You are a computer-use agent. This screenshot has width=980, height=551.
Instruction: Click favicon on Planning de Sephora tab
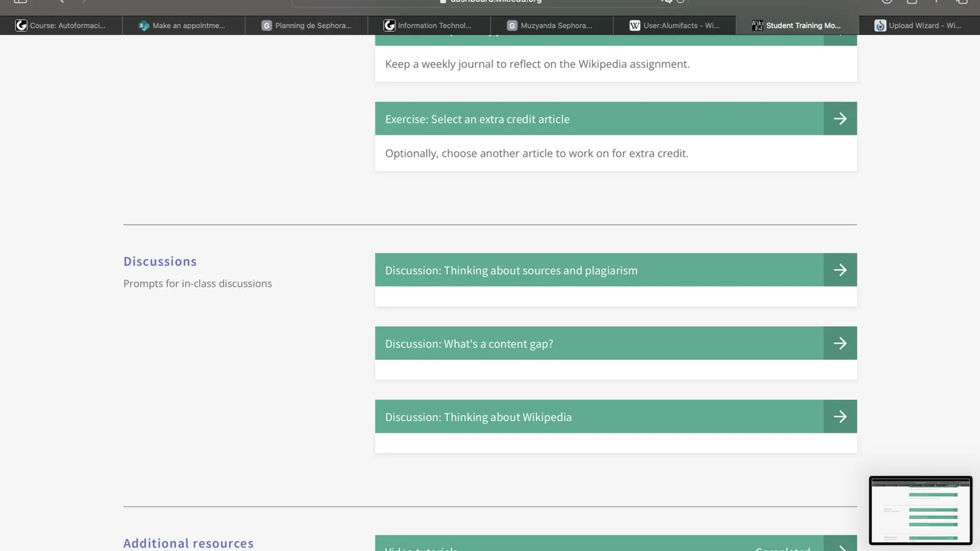coord(266,25)
